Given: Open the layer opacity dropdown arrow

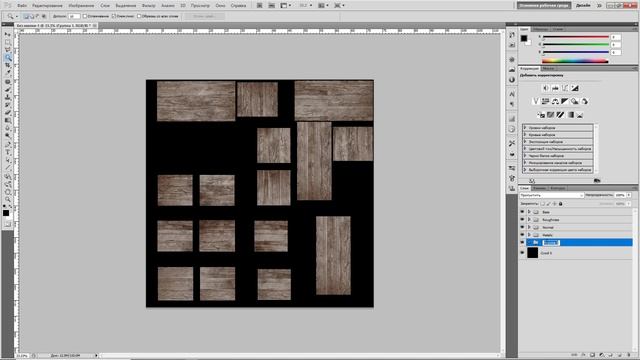Looking at the screenshot, I should (629, 196).
